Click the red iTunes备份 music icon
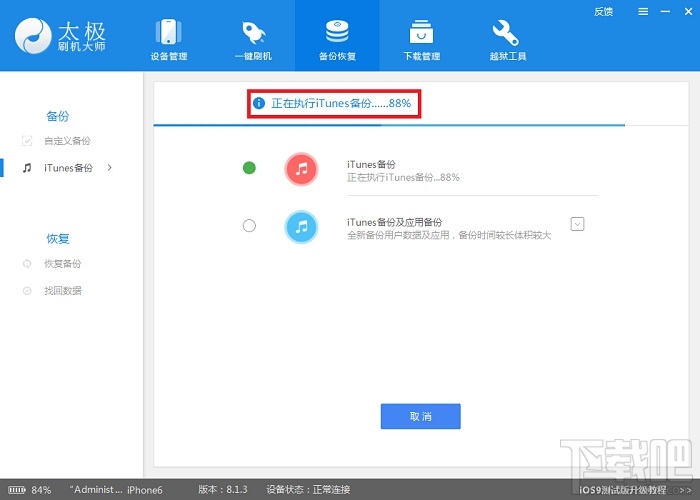 (301, 169)
